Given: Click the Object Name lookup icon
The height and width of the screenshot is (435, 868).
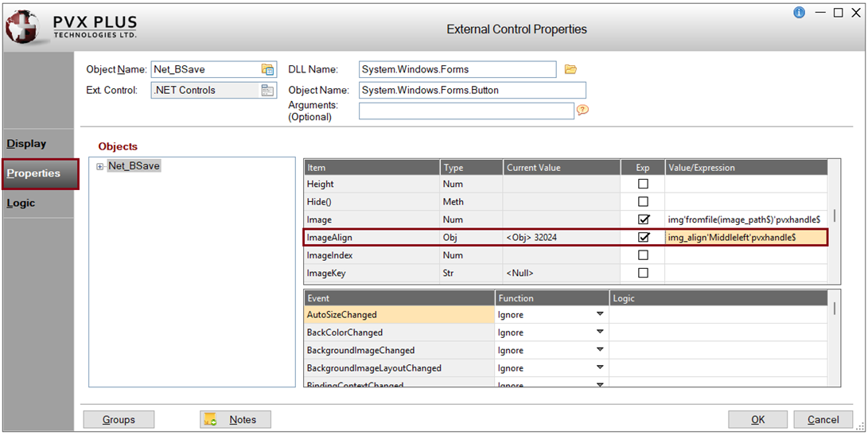Looking at the screenshot, I should click(x=267, y=70).
